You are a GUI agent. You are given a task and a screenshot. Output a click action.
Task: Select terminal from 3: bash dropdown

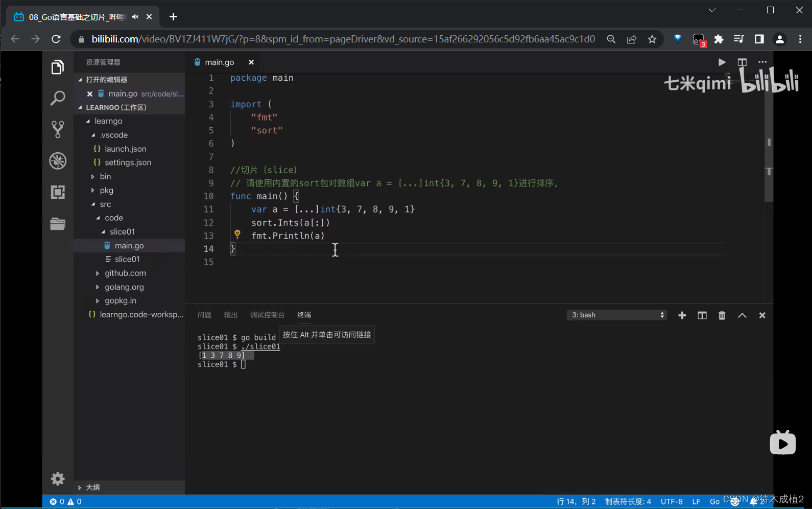[x=617, y=315]
